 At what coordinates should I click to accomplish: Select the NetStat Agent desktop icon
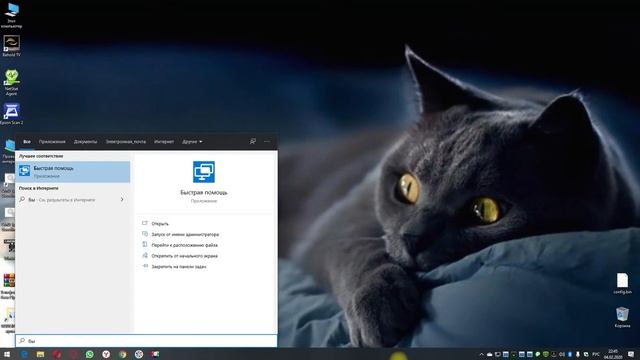point(11,82)
